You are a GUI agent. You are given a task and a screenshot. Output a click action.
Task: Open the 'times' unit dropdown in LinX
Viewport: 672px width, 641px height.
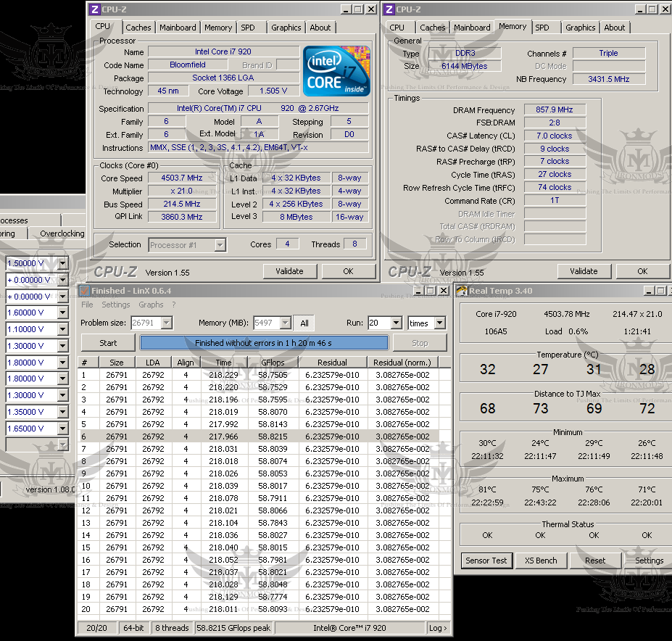point(440,323)
